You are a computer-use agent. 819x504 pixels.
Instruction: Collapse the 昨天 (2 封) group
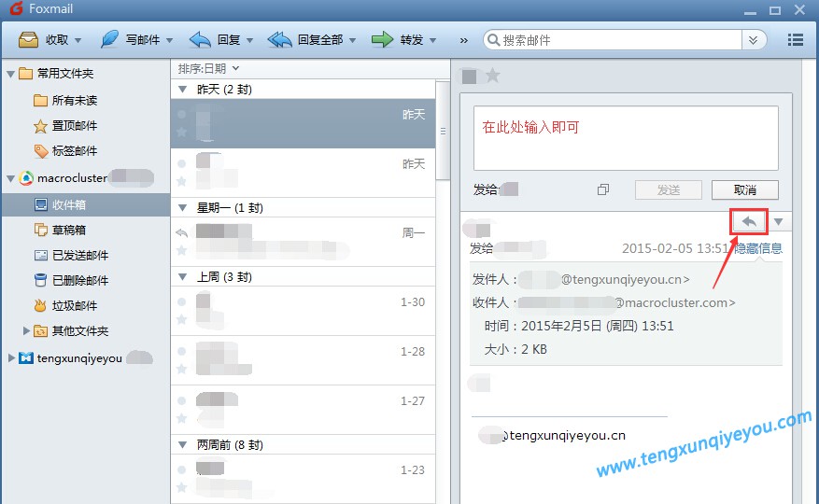(183, 90)
